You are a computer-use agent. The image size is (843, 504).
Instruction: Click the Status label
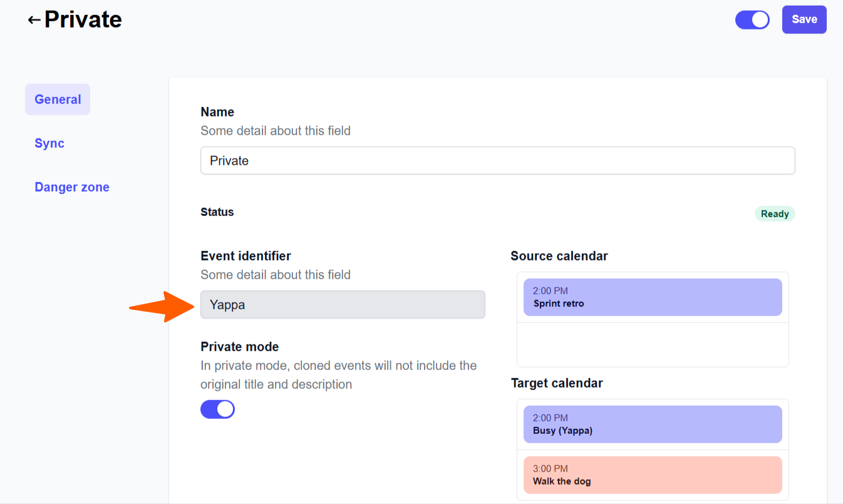pyautogui.click(x=217, y=212)
